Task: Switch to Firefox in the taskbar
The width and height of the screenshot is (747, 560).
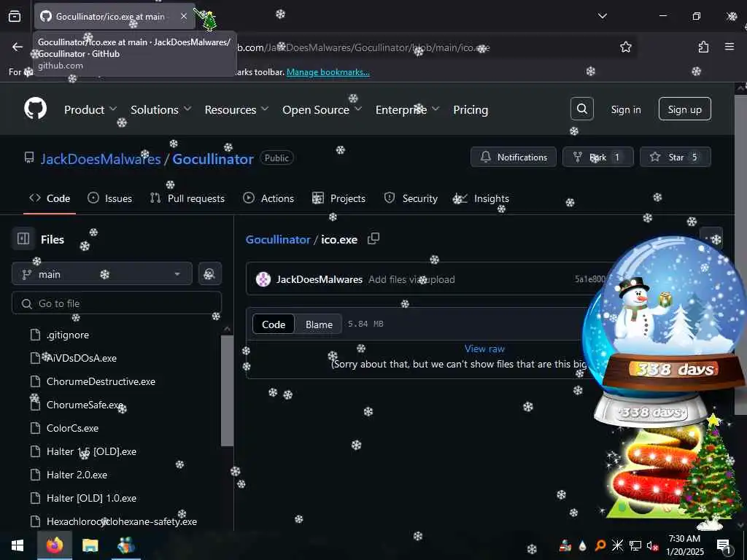Action: click(x=54, y=545)
